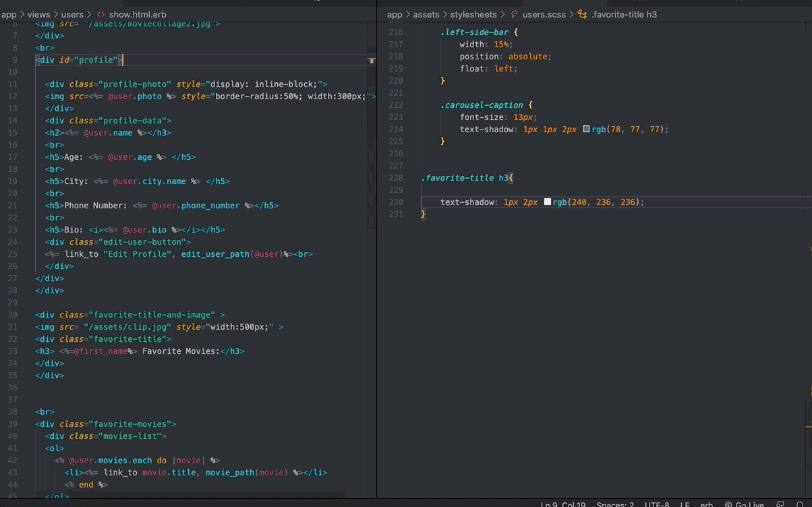Screen dimensions: 812x507
Task: Click line number 222 in scss editor
Action: pos(396,105)
